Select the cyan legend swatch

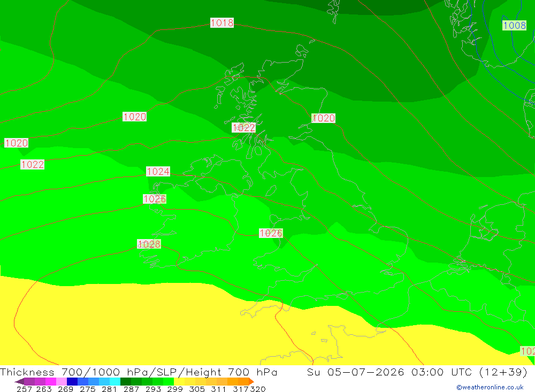(x=114, y=381)
